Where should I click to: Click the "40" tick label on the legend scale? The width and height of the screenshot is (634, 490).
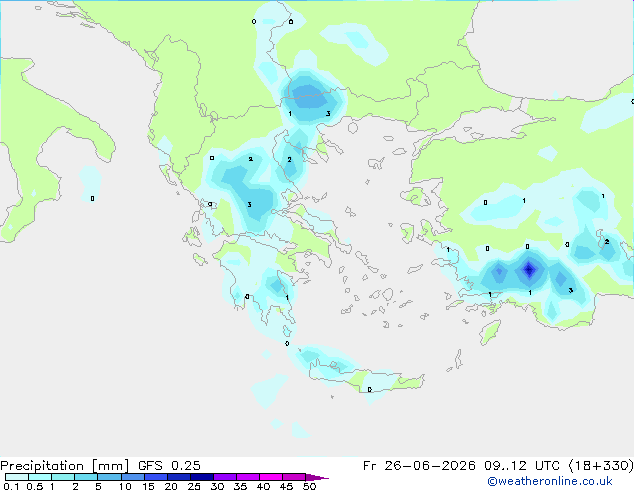point(263,486)
